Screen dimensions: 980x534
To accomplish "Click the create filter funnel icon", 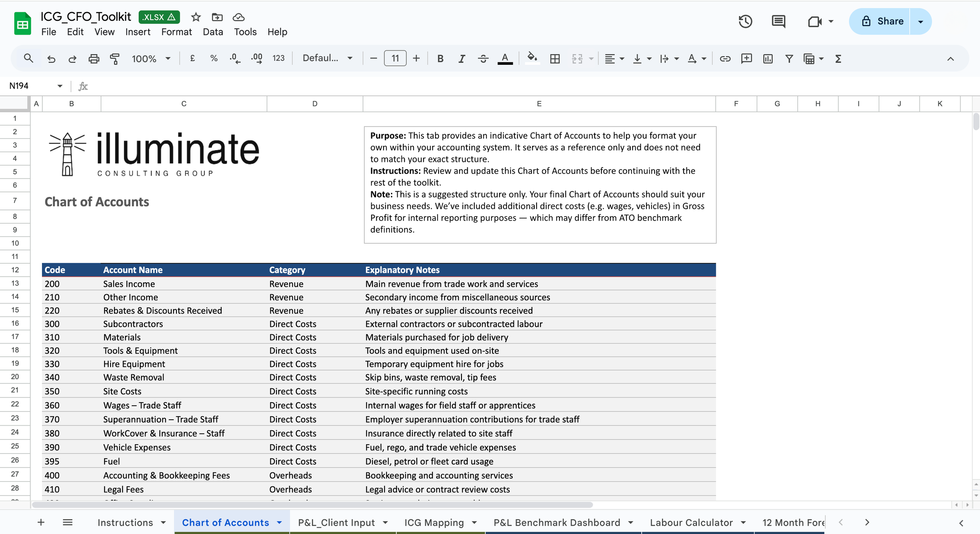I will tap(789, 59).
